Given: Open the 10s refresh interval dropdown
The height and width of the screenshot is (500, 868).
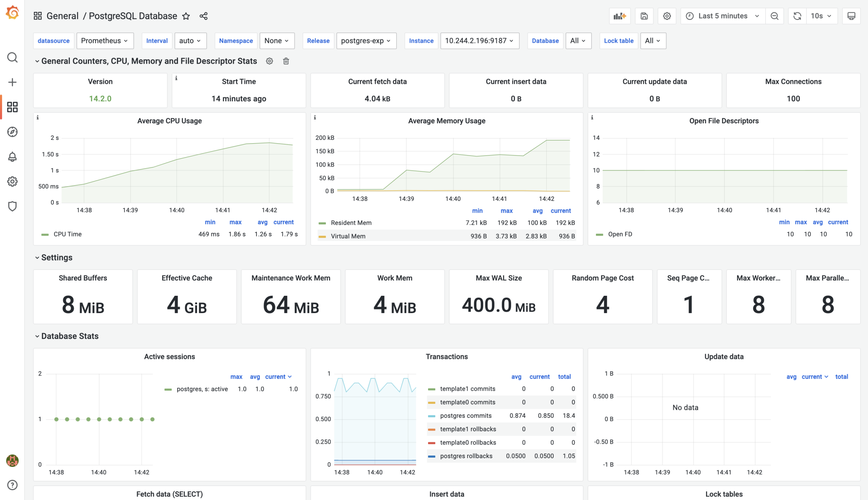Looking at the screenshot, I should (x=821, y=16).
